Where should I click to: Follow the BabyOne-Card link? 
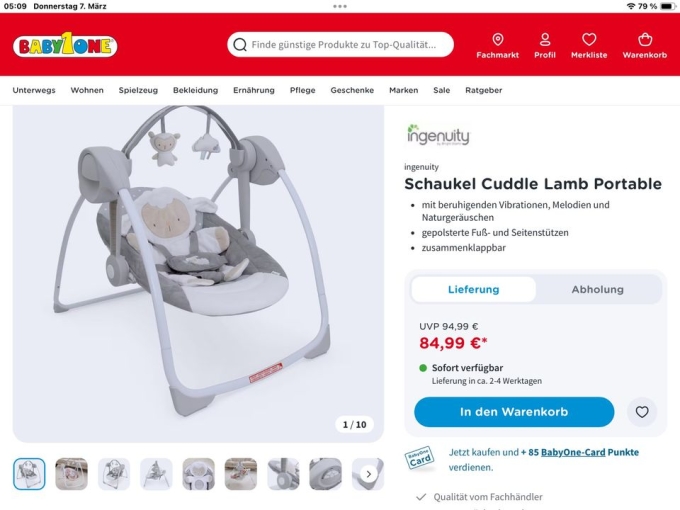pos(573,452)
